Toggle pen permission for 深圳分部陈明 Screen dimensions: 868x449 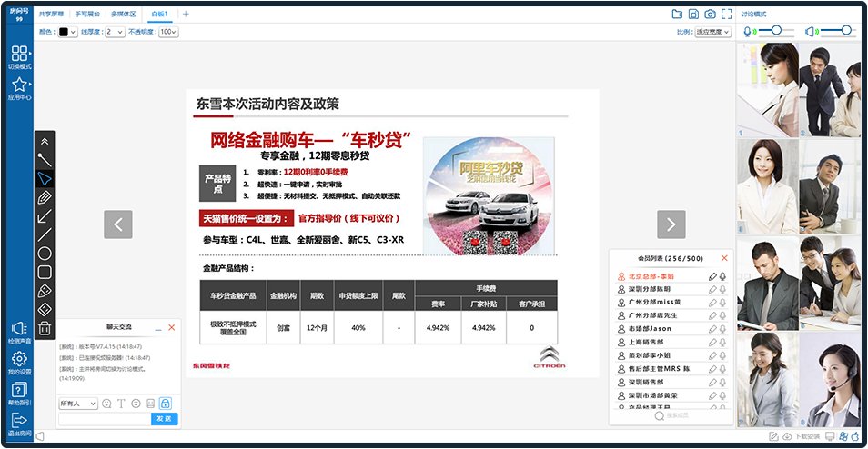712,289
